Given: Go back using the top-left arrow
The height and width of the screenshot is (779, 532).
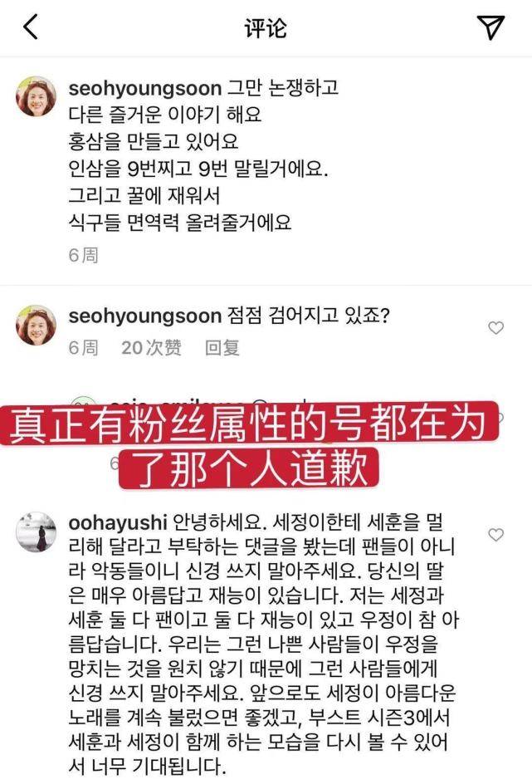Looking at the screenshot, I should pos(30,27).
